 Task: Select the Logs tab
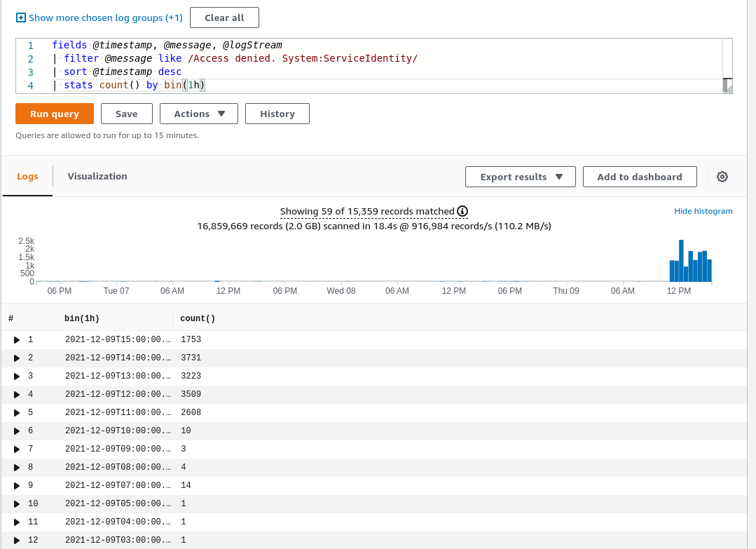(x=27, y=177)
